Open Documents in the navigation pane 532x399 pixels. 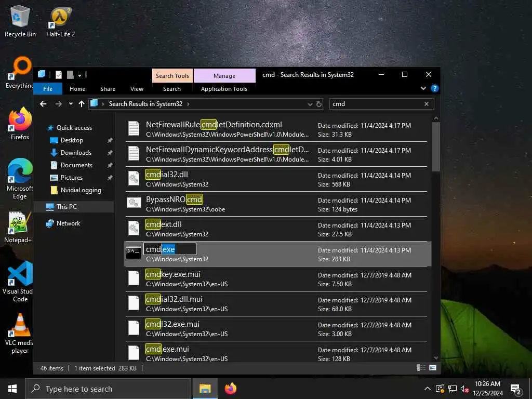[x=76, y=165]
